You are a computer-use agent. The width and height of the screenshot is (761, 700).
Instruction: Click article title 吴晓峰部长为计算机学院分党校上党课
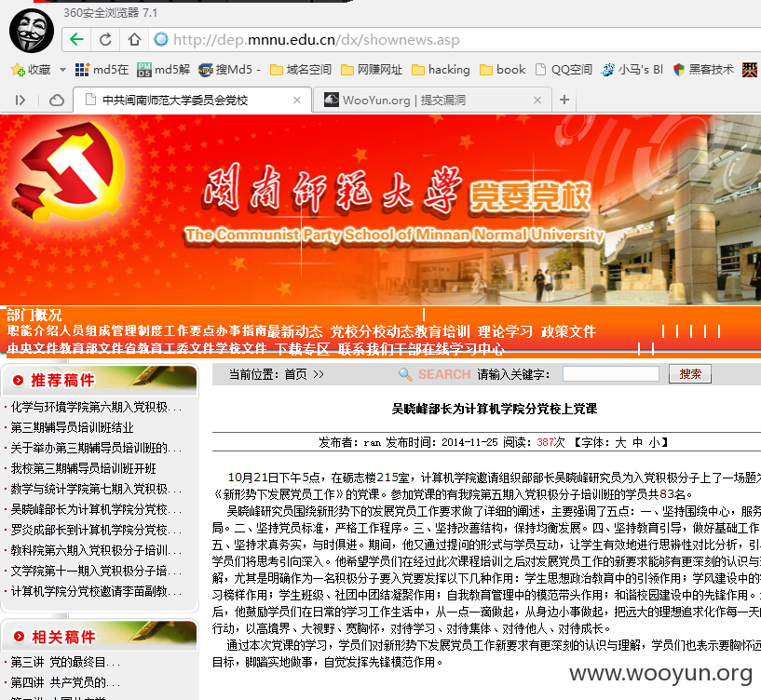495,409
